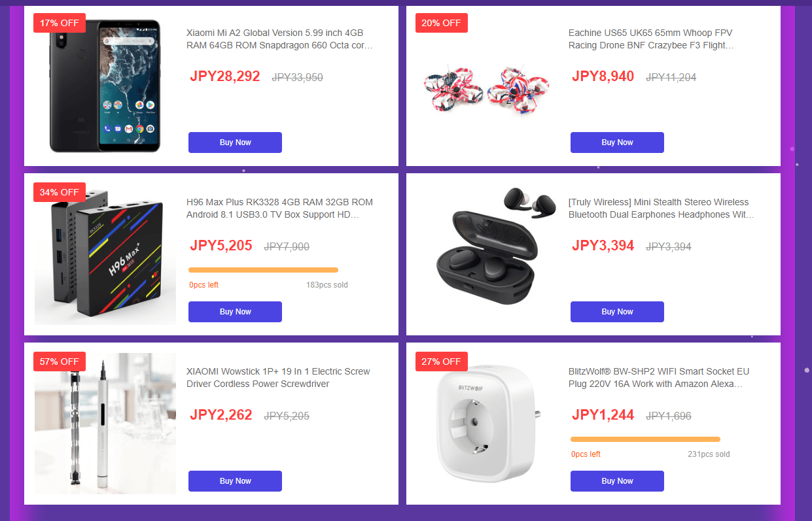Image resolution: width=812 pixels, height=521 pixels.
Task: Click the 57% OFF discount badge
Action: [60, 361]
